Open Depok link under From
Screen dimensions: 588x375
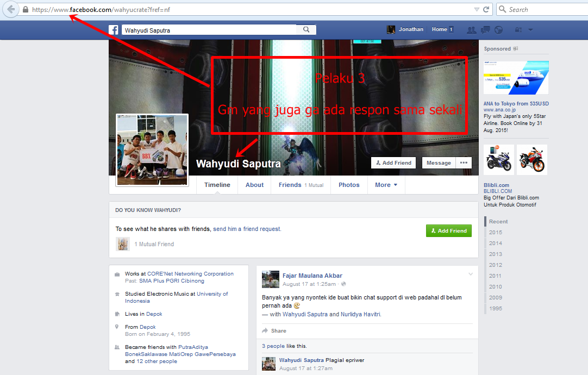pos(148,327)
